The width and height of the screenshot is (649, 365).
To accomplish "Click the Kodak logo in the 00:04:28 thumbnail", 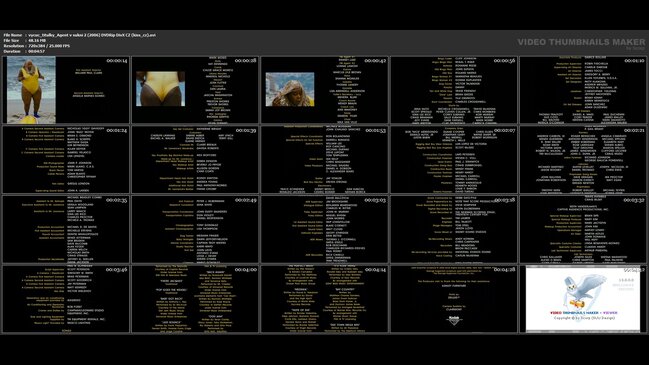I will click(x=454, y=319).
